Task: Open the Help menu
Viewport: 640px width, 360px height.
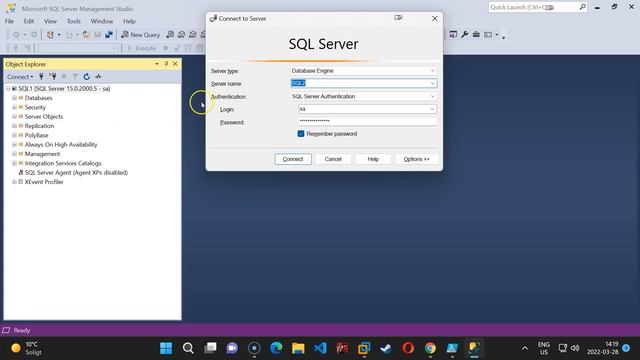Action: click(x=129, y=21)
